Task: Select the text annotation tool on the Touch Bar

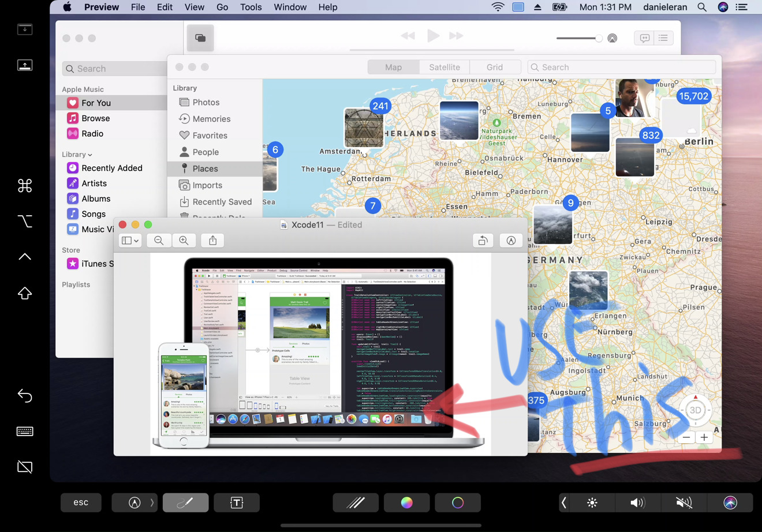Action: point(237,503)
